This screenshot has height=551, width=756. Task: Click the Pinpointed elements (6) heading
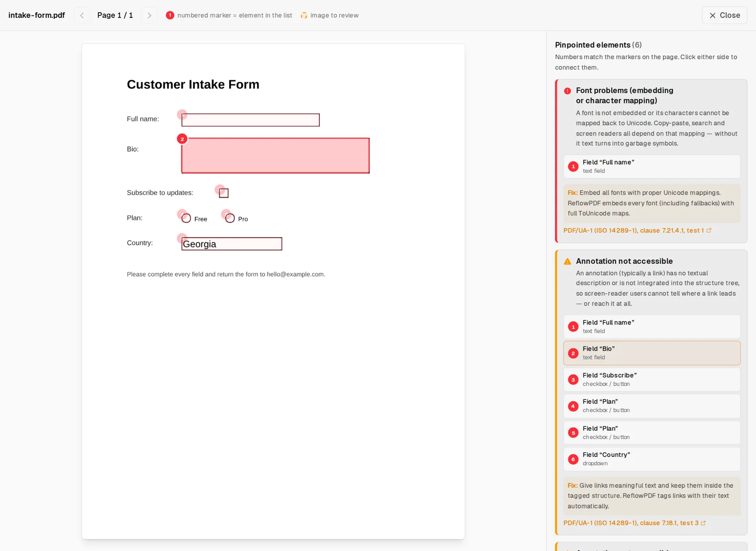pyautogui.click(x=598, y=45)
